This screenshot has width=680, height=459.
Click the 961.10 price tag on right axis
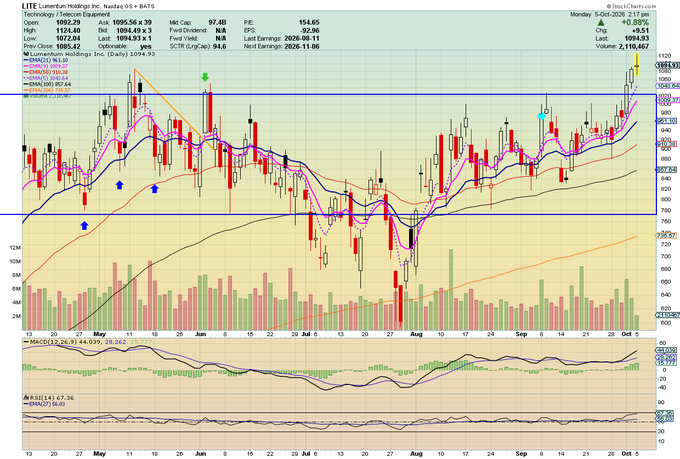[667, 121]
